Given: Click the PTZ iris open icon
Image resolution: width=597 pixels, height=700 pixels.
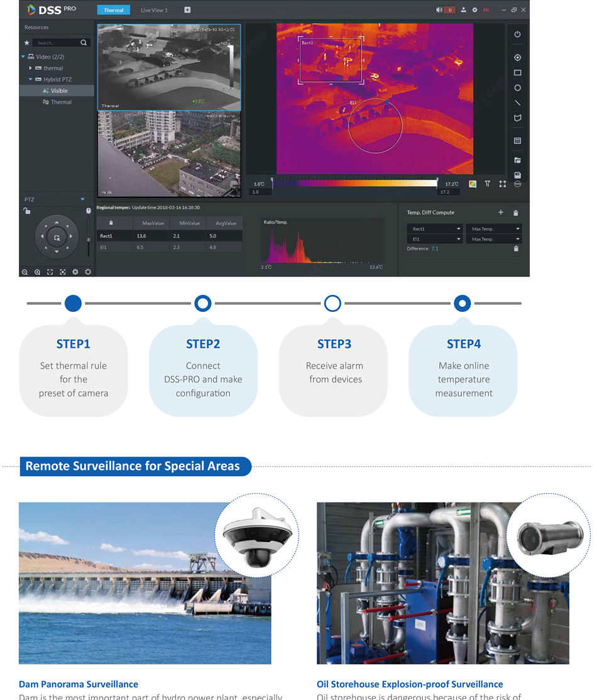Looking at the screenshot, I should click(88, 272).
